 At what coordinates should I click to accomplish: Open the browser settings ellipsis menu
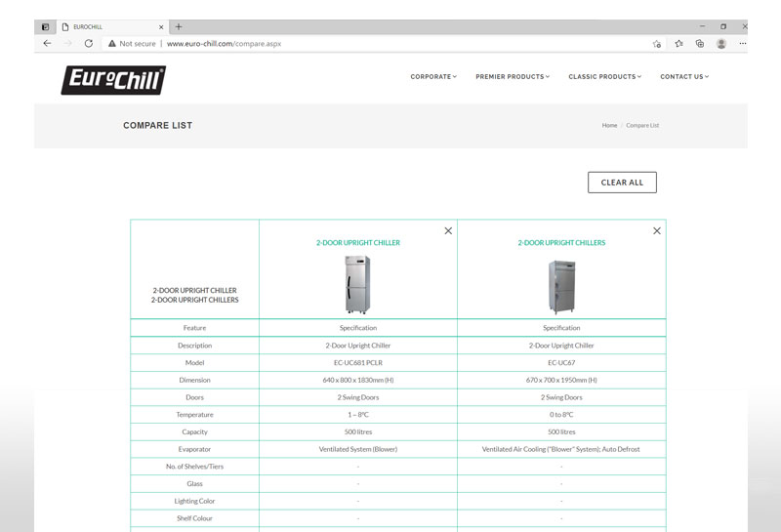[x=743, y=43]
